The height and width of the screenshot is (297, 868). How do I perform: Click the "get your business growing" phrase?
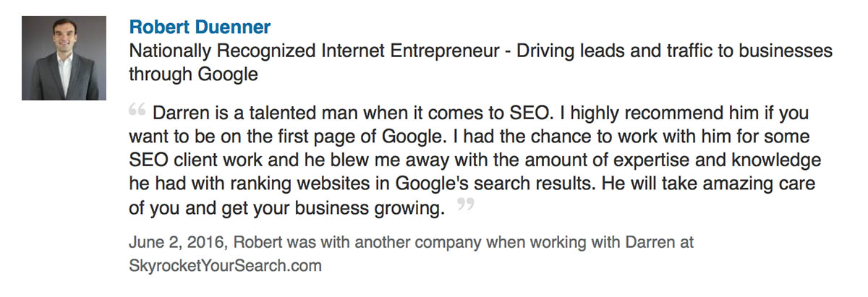coord(357,207)
